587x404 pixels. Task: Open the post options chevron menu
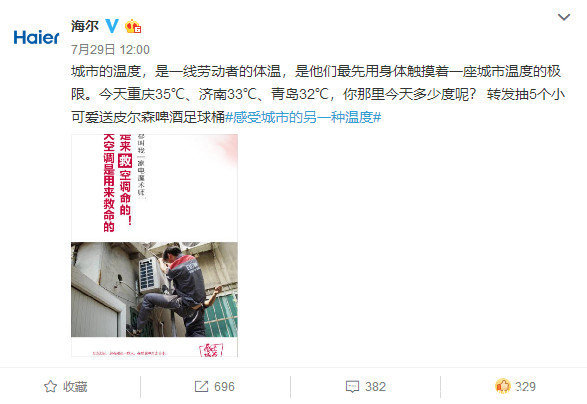[564, 17]
